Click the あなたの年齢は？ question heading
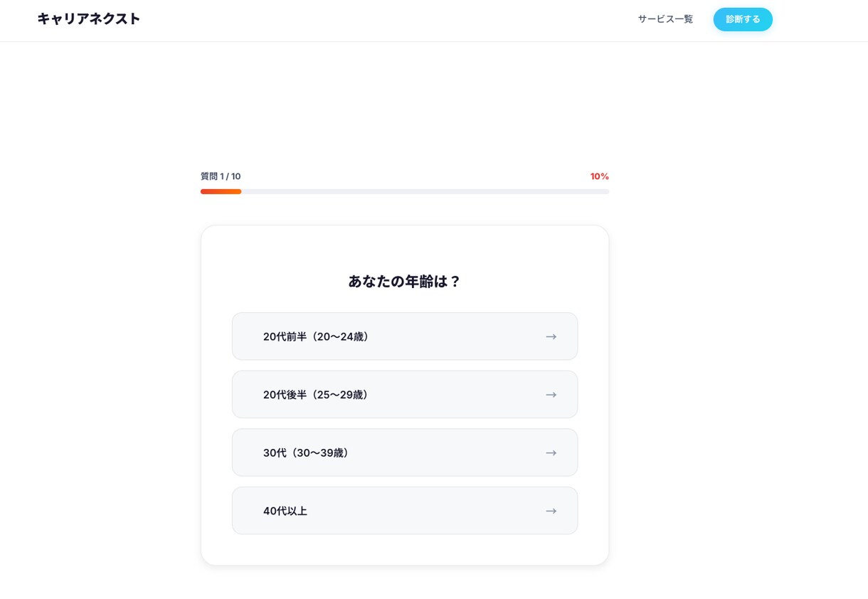The height and width of the screenshot is (599, 868). pos(405,281)
